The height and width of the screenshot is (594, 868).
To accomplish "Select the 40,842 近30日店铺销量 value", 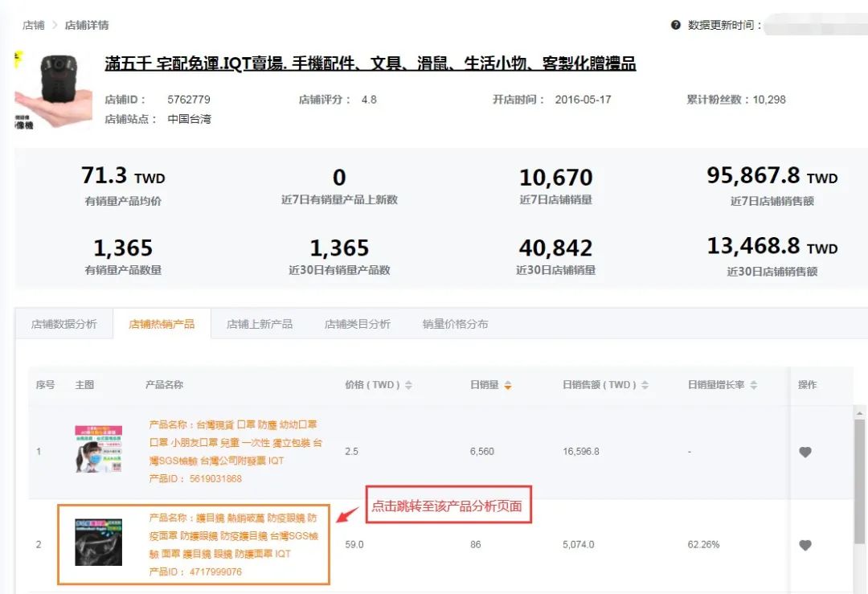I will click(x=556, y=248).
